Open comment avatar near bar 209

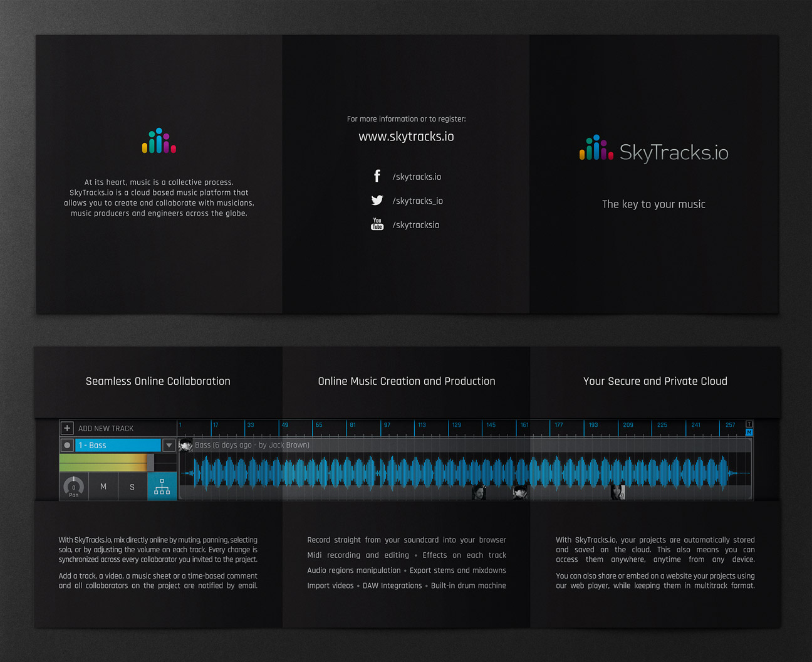(x=618, y=492)
